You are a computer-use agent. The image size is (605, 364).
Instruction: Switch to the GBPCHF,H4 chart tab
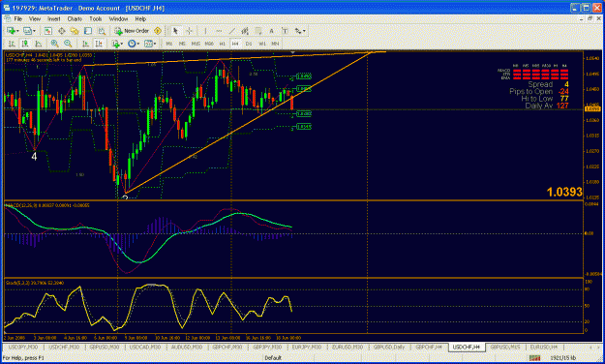click(x=428, y=347)
